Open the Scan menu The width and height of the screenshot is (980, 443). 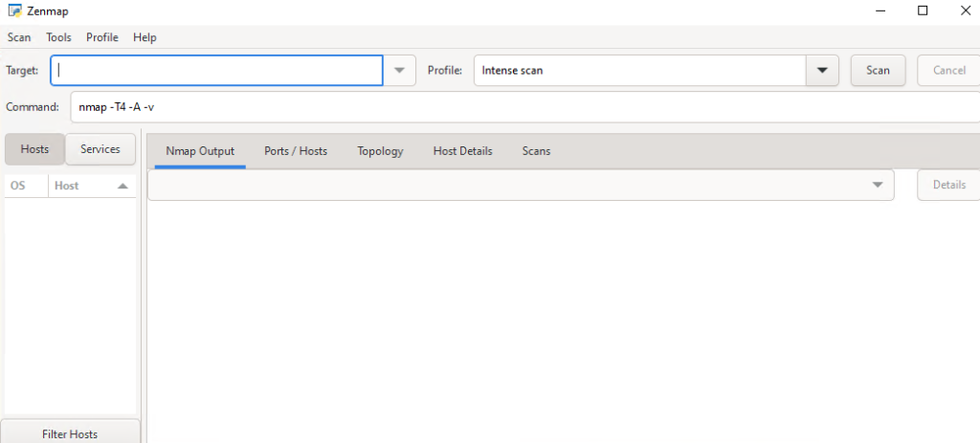click(x=19, y=37)
